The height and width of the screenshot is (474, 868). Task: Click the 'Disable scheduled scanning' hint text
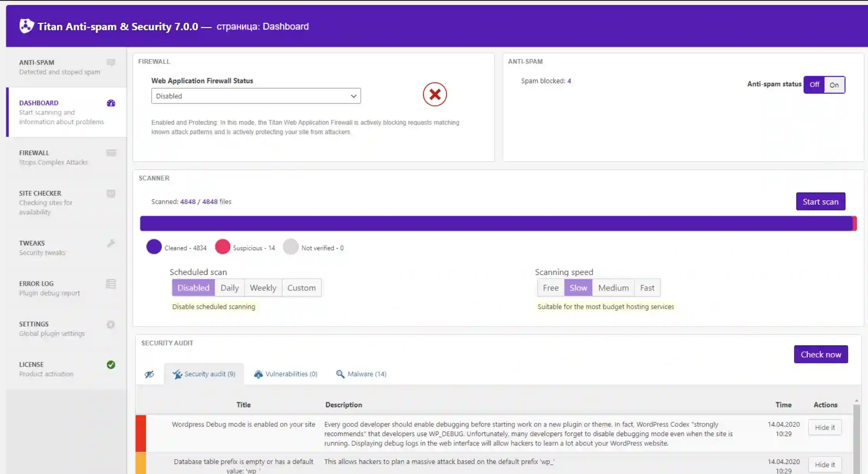click(214, 307)
